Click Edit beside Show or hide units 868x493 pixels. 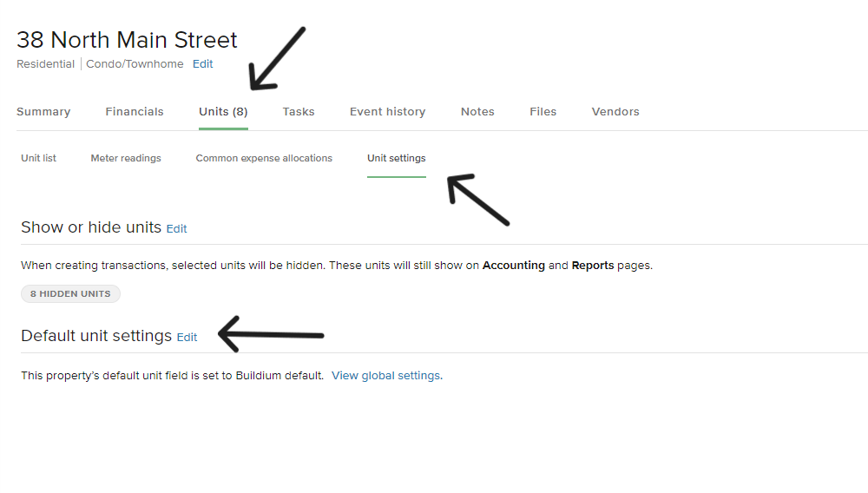176,229
